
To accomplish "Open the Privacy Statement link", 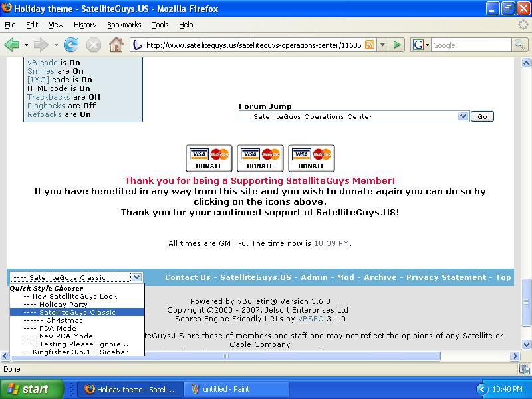I will point(446,277).
